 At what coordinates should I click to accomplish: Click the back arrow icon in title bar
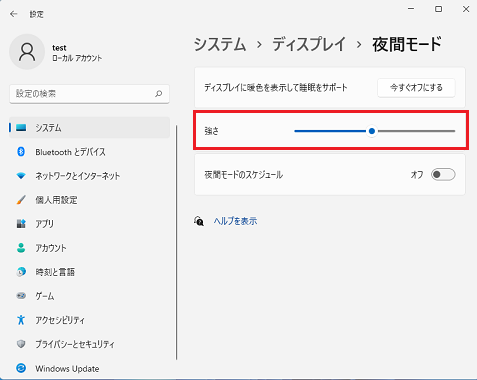(x=14, y=14)
